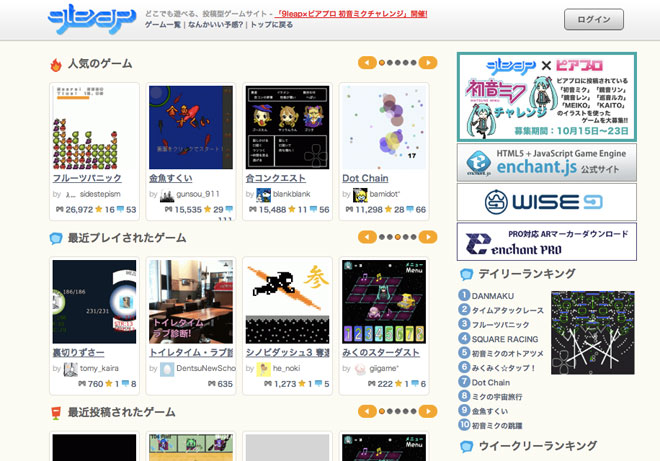The image size is (660, 461).
Task: Click 初音ミクのオトアツメ in daily ranking
Action: (507, 354)
